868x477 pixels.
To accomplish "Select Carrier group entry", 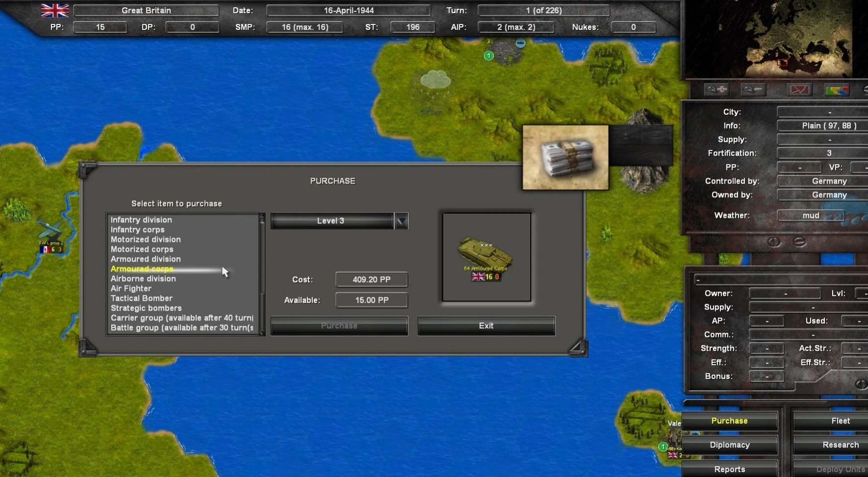I will [x=182, y=318].
